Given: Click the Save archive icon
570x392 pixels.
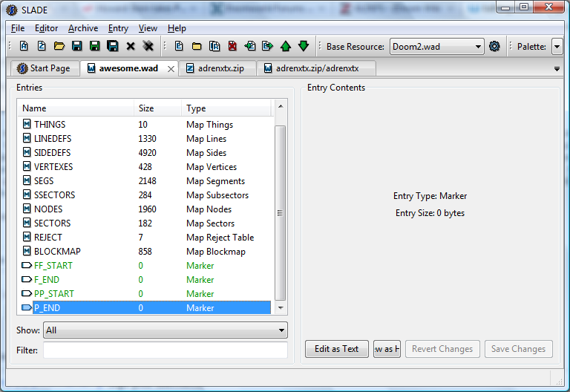Looking at the screenshot, I should (76, 46).
